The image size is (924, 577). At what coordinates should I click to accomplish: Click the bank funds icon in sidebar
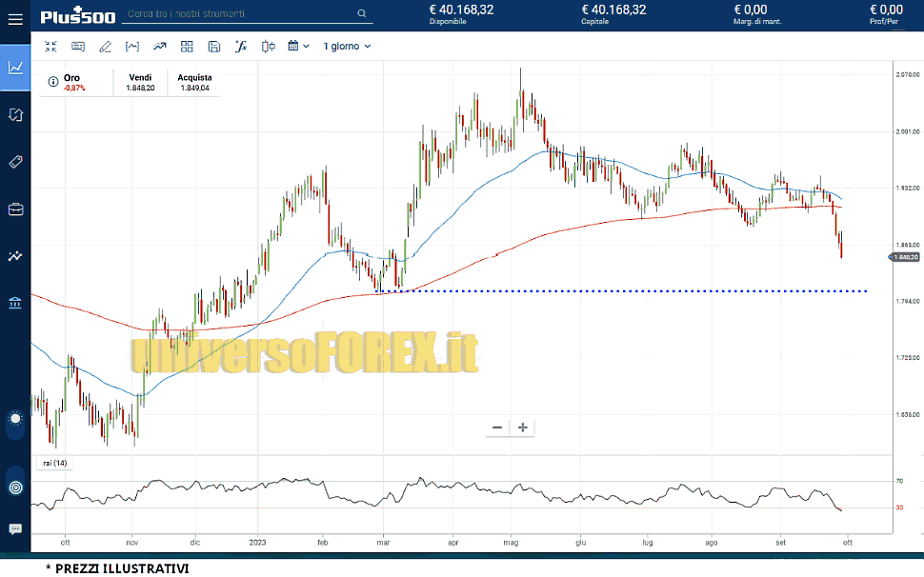15,303
